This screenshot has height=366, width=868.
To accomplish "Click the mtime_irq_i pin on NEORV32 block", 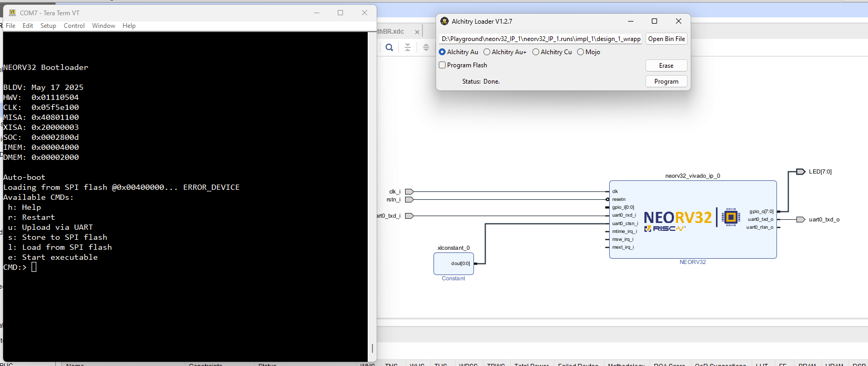I will pos(624,231).
